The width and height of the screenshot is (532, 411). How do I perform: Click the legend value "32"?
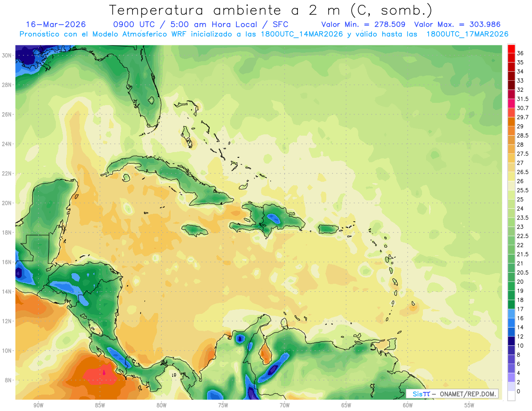tap(520, 90)
